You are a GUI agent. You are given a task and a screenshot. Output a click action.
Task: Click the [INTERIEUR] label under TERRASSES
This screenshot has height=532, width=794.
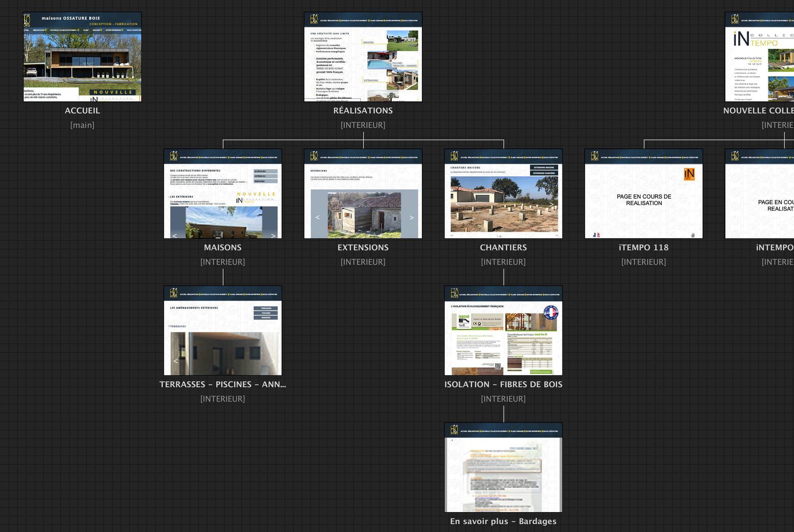point(222,398)
